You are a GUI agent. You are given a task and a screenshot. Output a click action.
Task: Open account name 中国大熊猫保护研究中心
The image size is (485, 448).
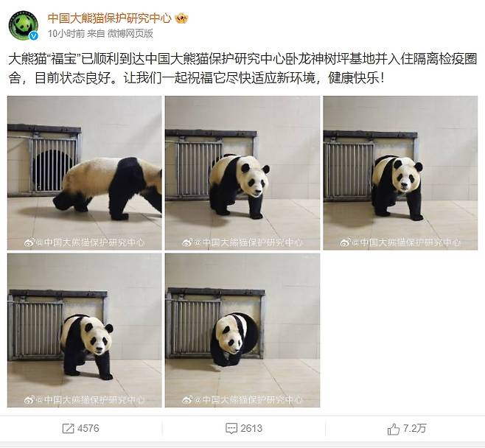click(x=109, y=18)
